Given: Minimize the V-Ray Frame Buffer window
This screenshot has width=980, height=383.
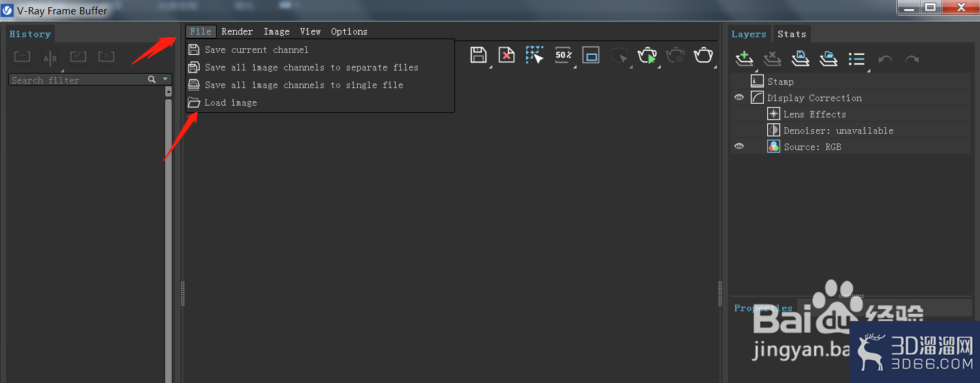Looking at the screenshot, I should (909, 7).
